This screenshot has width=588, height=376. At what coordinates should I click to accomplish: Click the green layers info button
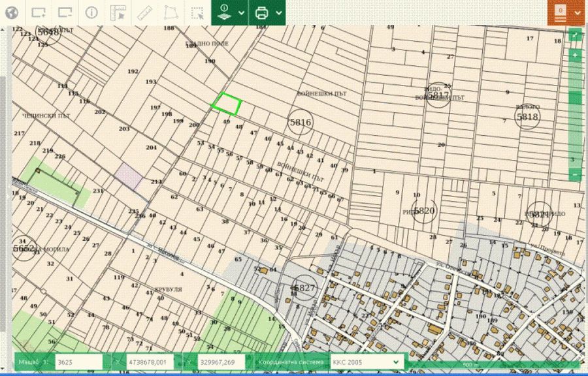[224, 12]
